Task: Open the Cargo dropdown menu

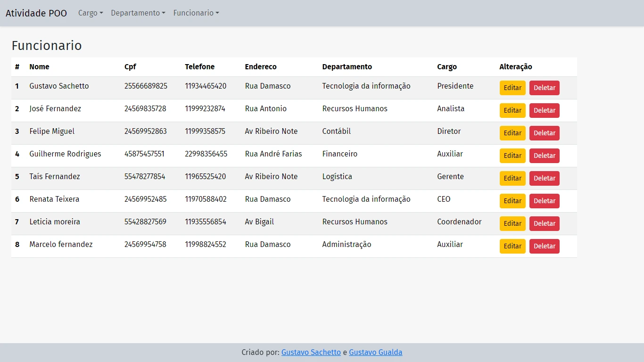Action: click(91, 13)
